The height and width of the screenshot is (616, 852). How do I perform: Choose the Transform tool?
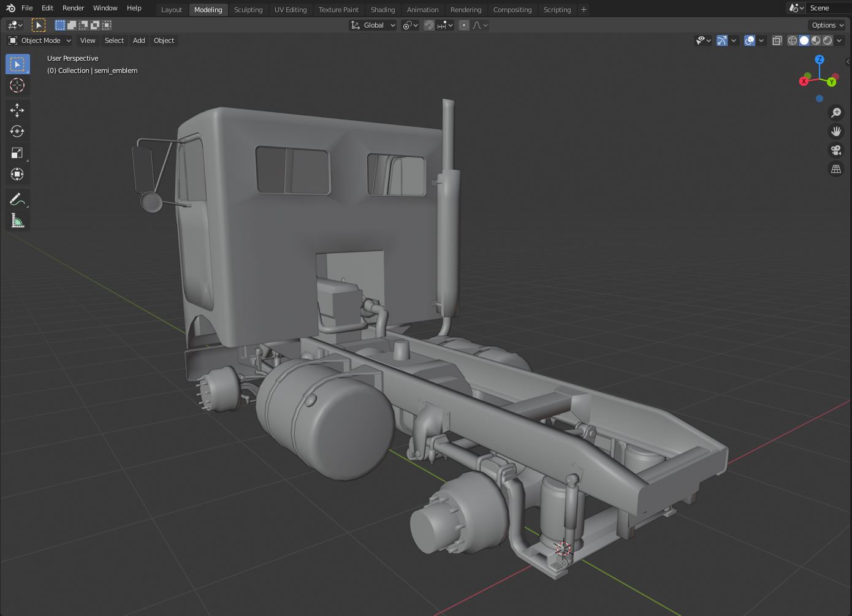(x=17, y=175)
